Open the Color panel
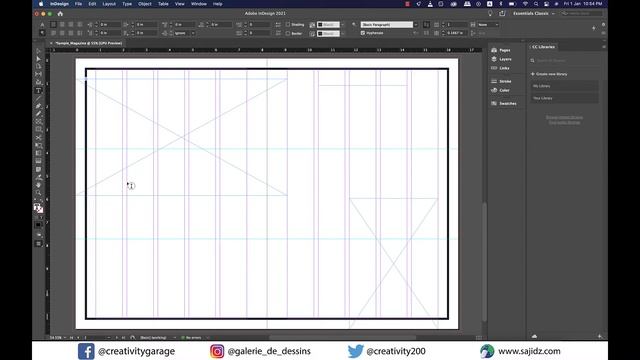Image resolution: width=640 pixels, height=360 pixels. click(x=500, y=90)
